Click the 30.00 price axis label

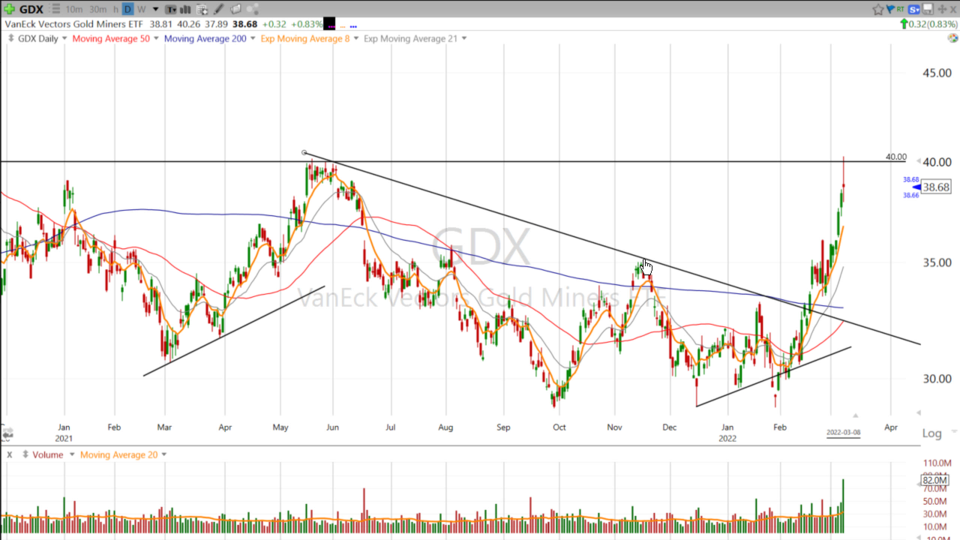pos(937,379)
